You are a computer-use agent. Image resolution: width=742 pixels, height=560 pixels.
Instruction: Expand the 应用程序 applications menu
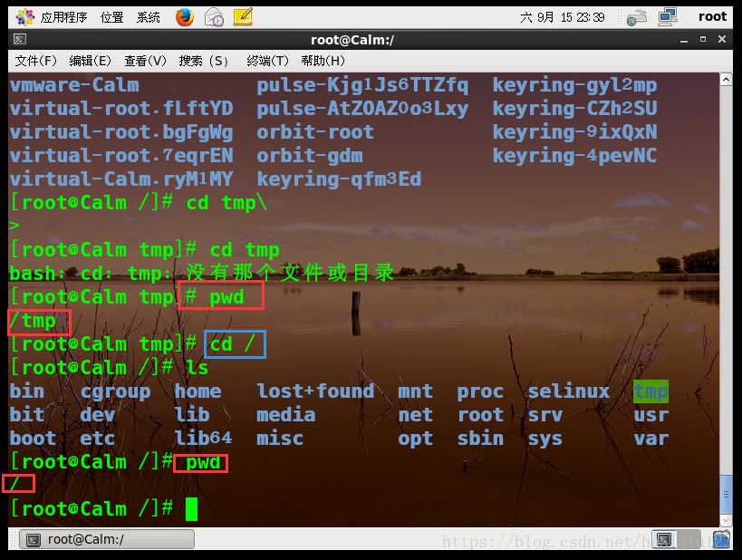[63, 16]
